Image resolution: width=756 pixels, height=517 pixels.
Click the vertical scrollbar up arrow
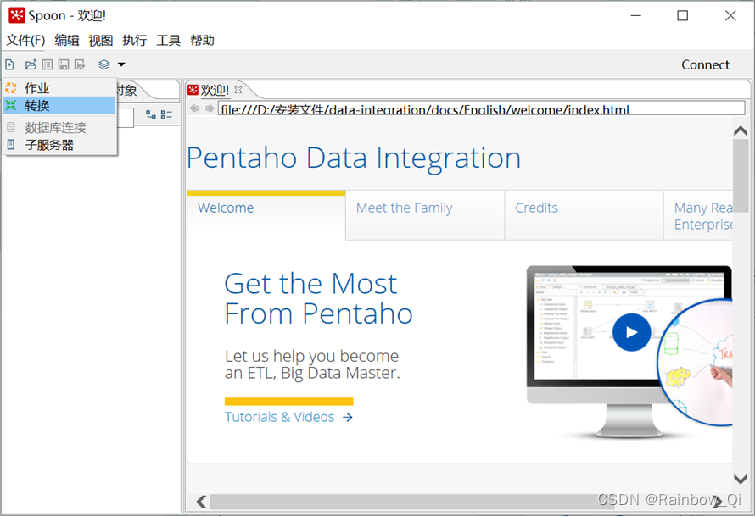point(740,131)
